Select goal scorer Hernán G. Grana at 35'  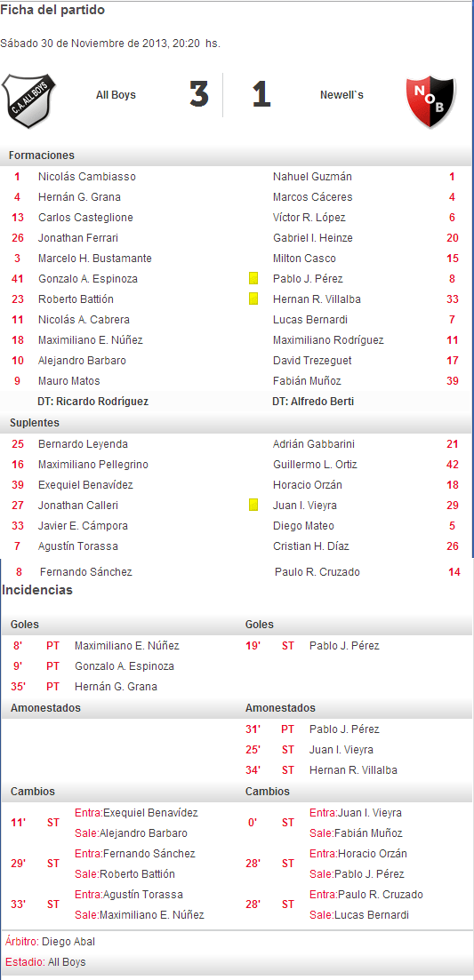(116, 687)
